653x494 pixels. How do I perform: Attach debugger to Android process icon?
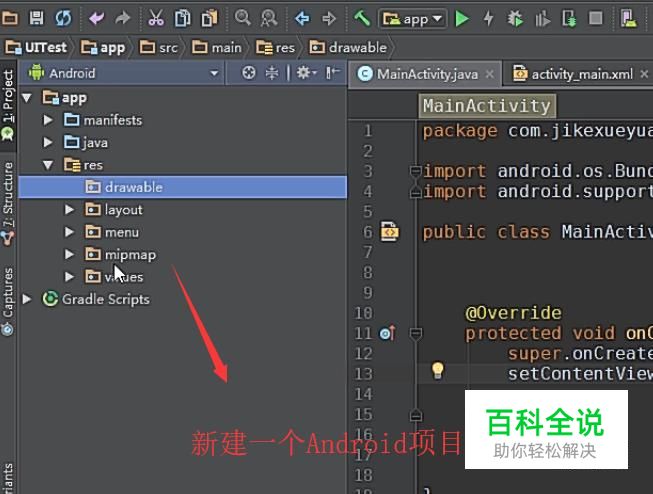[x=569, y=19]
